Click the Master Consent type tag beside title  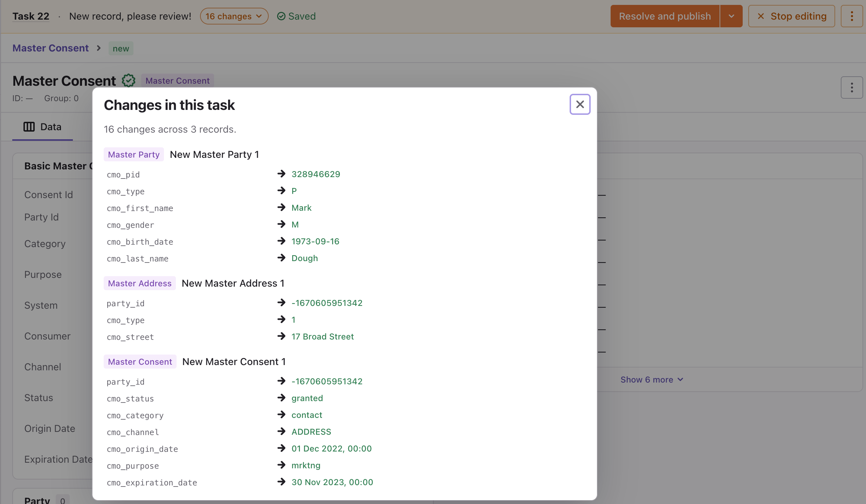[177, 80]
